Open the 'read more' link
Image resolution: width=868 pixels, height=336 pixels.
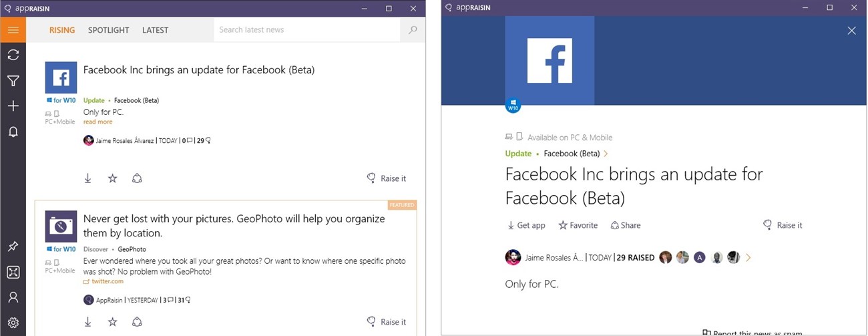(97, 122)
